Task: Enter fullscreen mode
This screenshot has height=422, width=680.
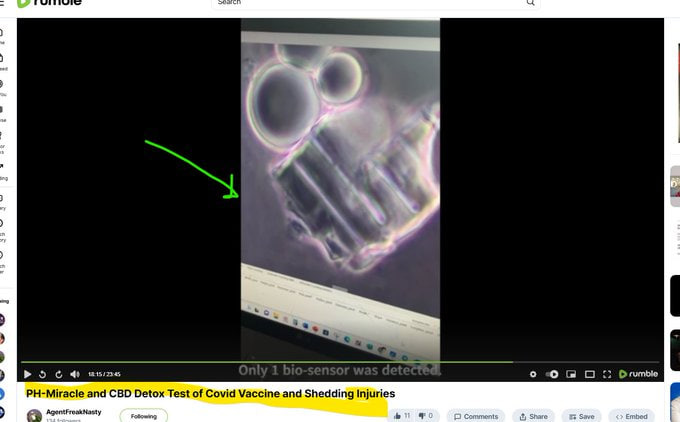Action: click(607, 374)
